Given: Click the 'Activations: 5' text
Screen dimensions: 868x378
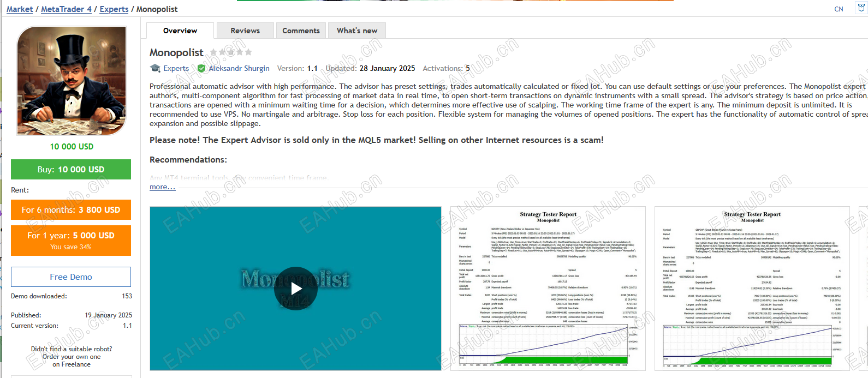Looking at the screenshot, I should [446, 68].
